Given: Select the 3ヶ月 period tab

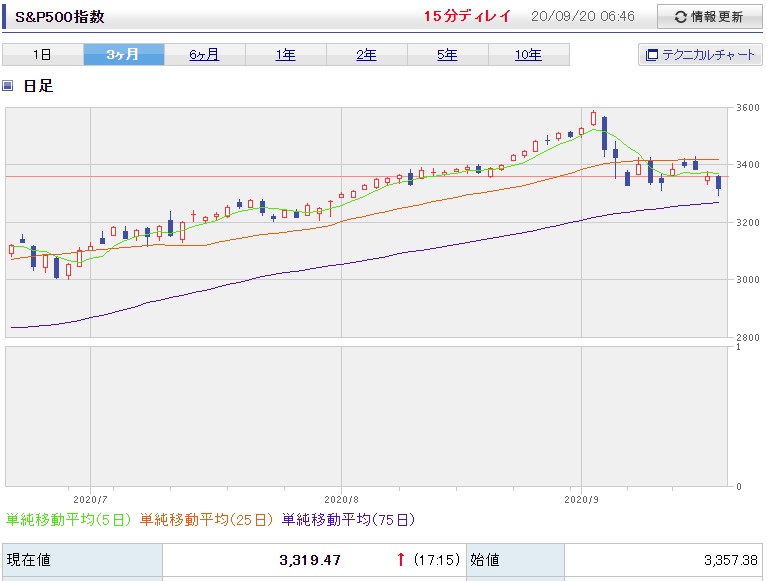Looking at the screenshot, I should tap(124, 54).
